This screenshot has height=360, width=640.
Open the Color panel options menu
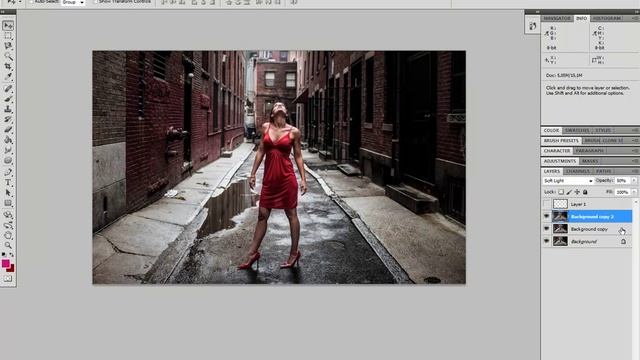tap(635, 130)
